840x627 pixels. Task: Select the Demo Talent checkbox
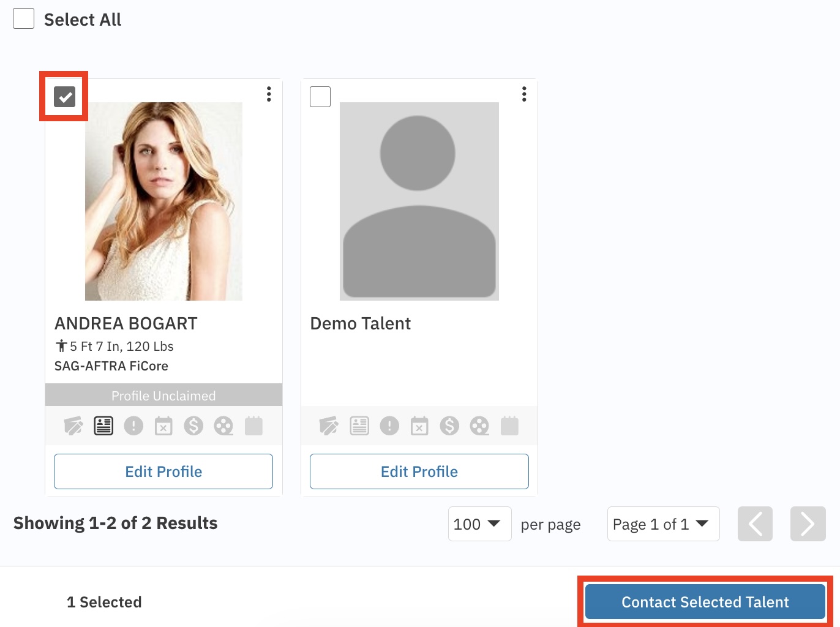tap(320, 97)
